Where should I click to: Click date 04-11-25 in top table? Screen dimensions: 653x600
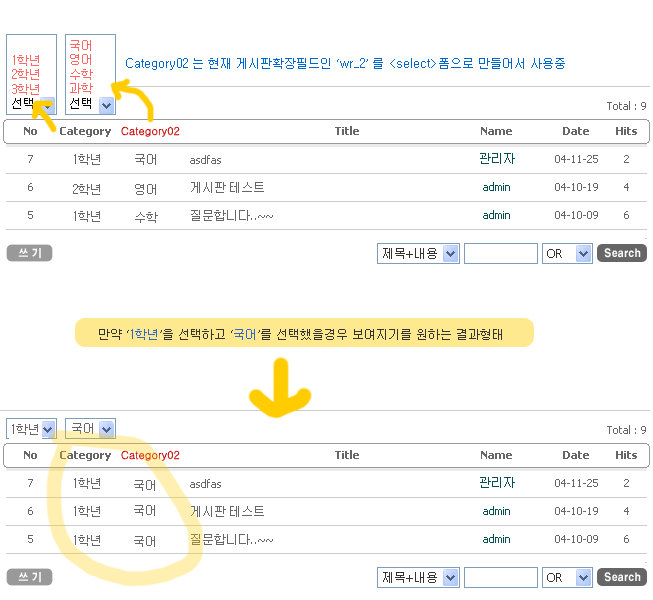576,159
